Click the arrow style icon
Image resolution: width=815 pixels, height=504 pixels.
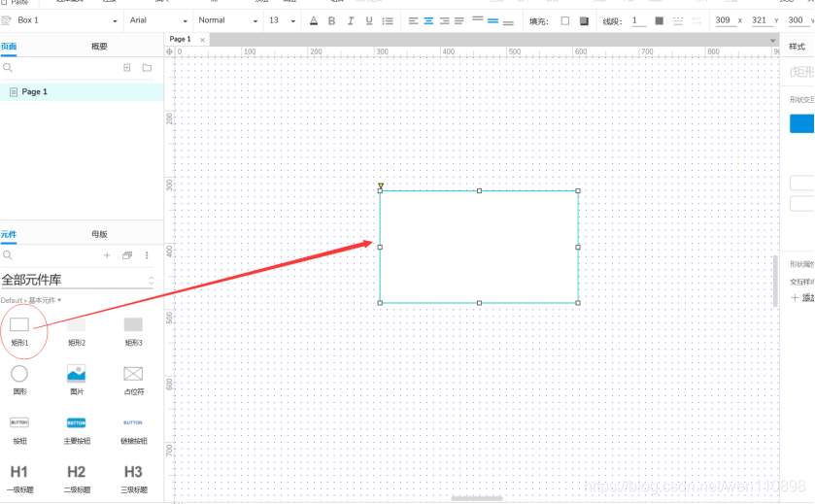pos(696,20)
